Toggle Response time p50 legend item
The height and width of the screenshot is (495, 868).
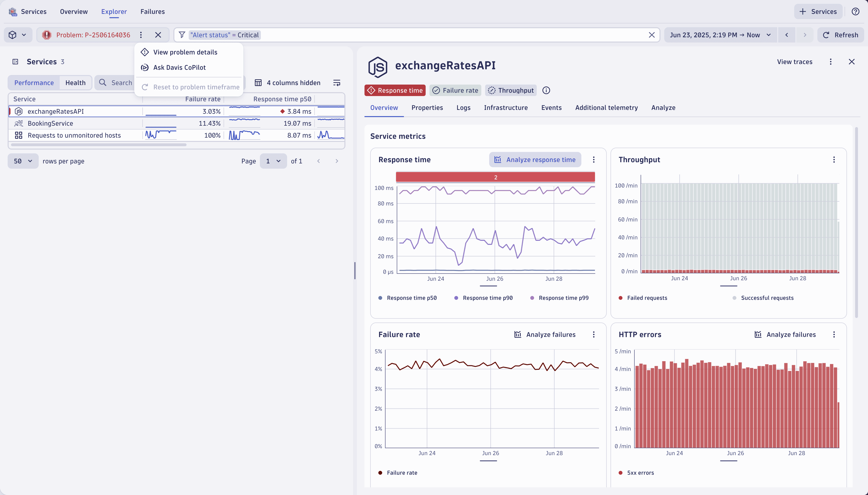click(x=407, y=298)
